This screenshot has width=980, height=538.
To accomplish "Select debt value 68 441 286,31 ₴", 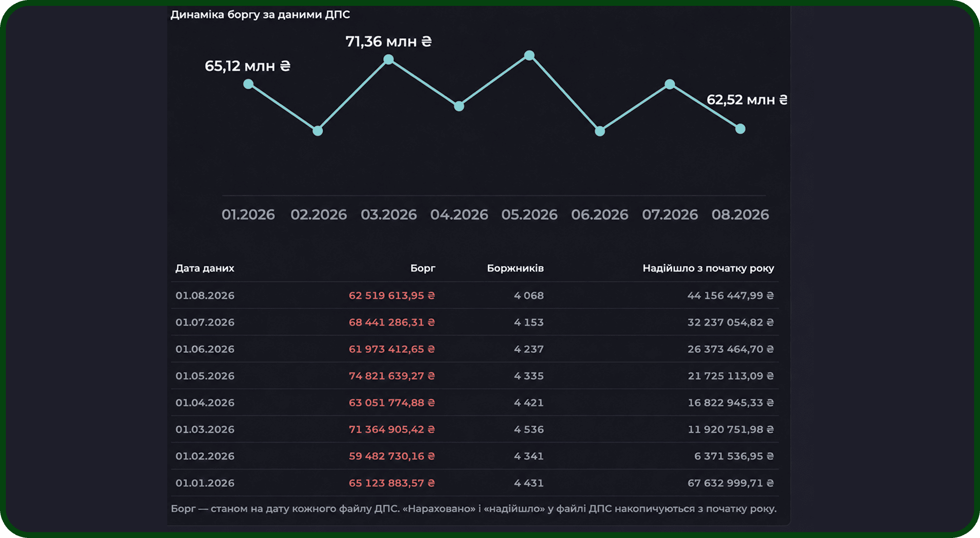I will click(x=392, y=322).
